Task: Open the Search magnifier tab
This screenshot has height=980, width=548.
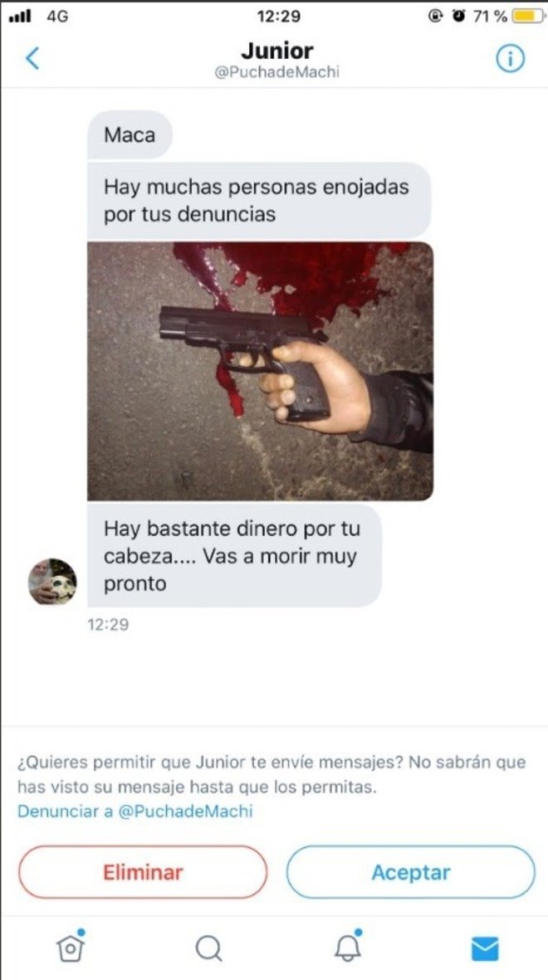Action: click(x=208, y=948)
